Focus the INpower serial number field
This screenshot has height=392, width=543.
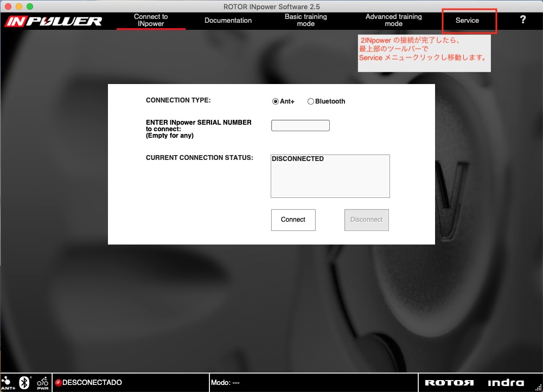point(301,126)
